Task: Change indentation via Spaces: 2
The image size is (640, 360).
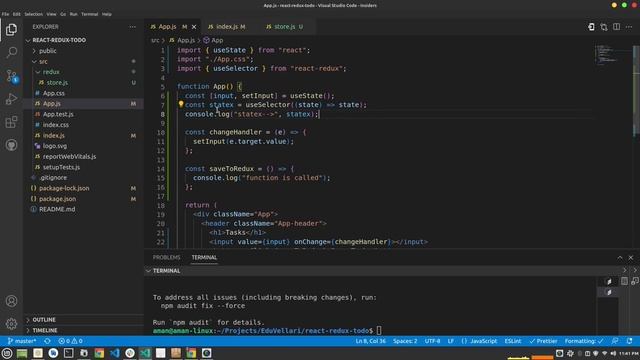Action: point(405,341)
